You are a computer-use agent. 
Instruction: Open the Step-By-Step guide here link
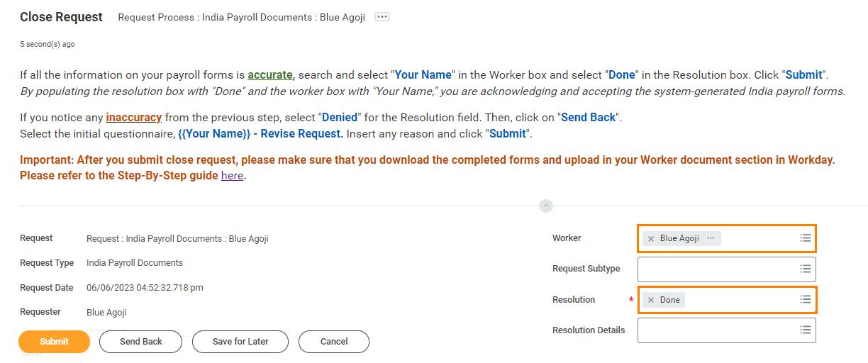click(232, 175)
